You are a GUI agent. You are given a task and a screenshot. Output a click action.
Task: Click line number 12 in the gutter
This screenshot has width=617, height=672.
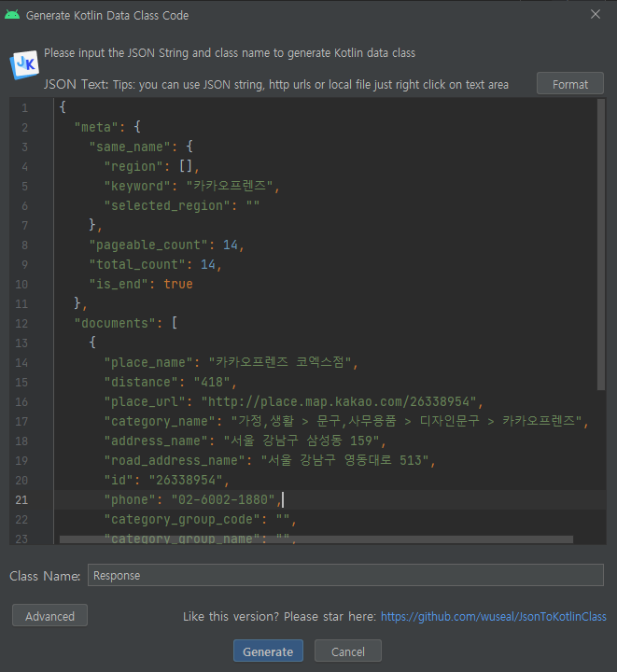pos(21,324)
